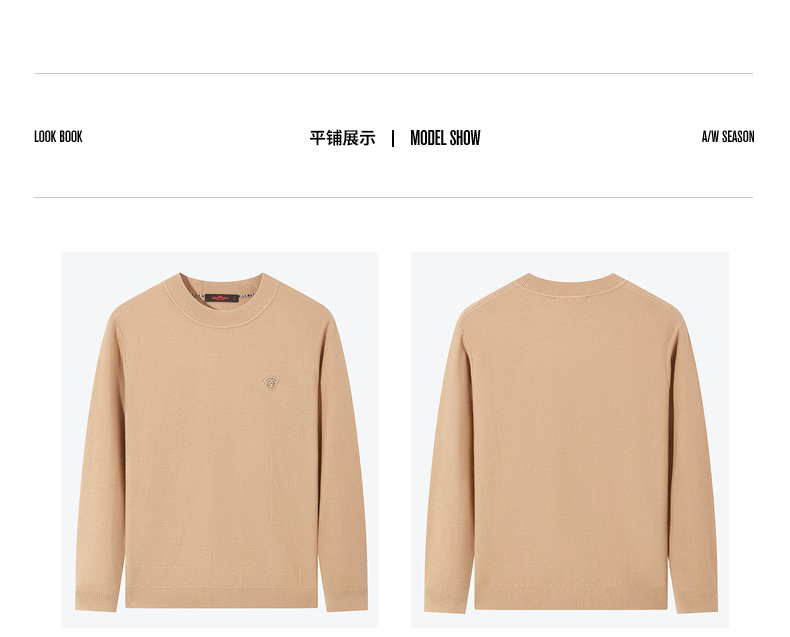The width and height of the screenshot is (790, 637).
Task: Click the front sweater's left sleeve cuff
Action: pyautogui.click(x=97, y=600)
